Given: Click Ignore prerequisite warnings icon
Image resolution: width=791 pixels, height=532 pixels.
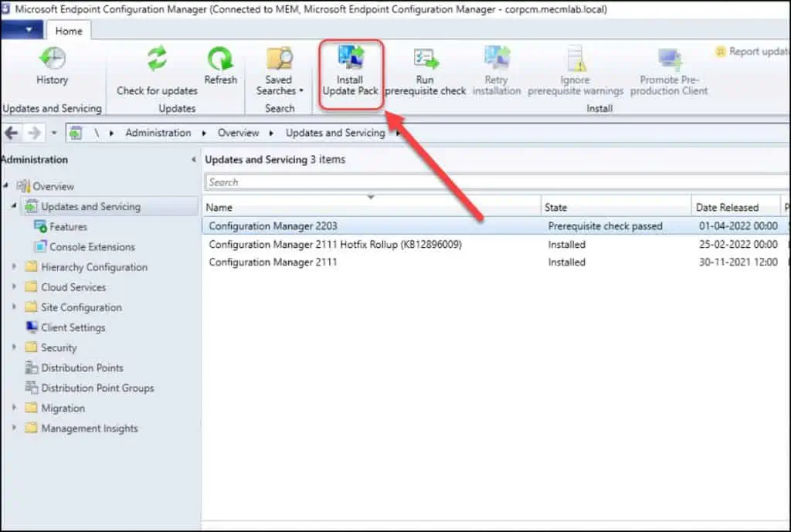Looking at the screenshot, I should [575, 58].
